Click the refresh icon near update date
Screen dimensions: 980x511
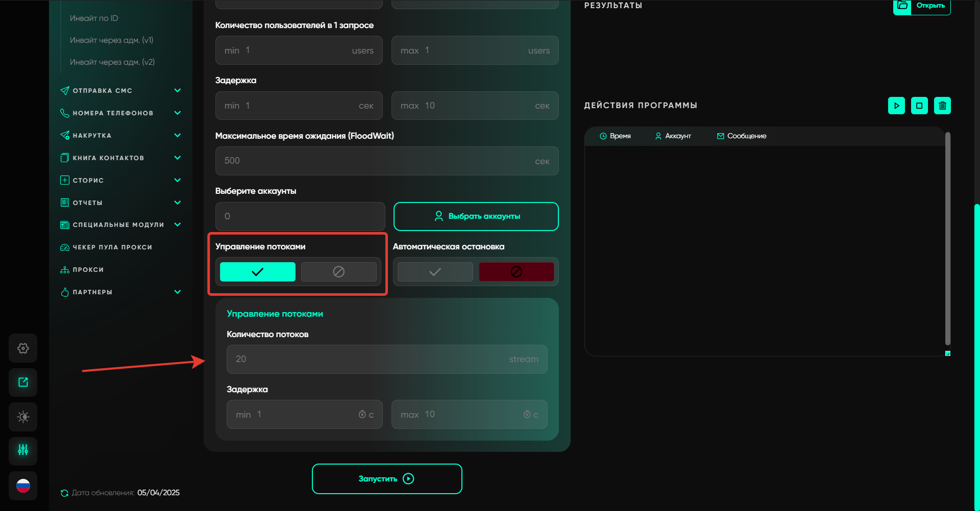[64, 493]
